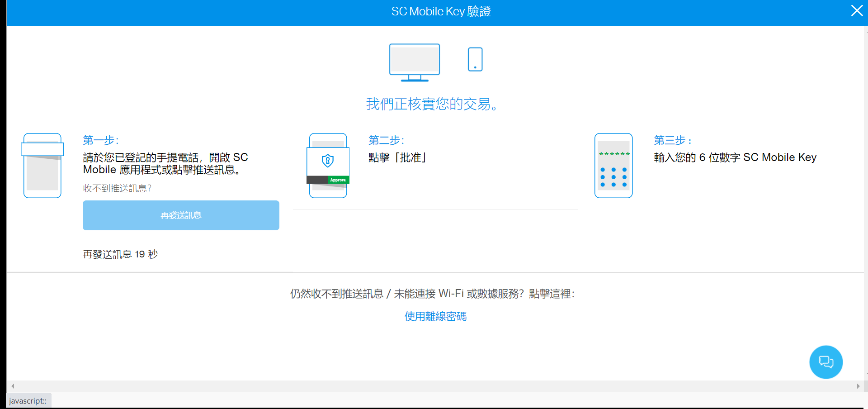The width and height of the screenshot is (868, 409).
Task: Click the green asterisks on the keypad illustration
Action: [613, 154]
